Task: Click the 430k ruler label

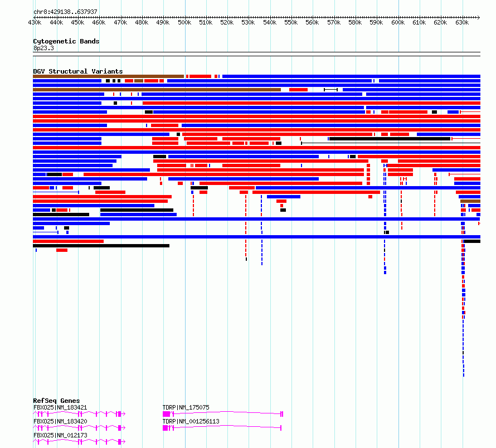Action: pos(35,22)
